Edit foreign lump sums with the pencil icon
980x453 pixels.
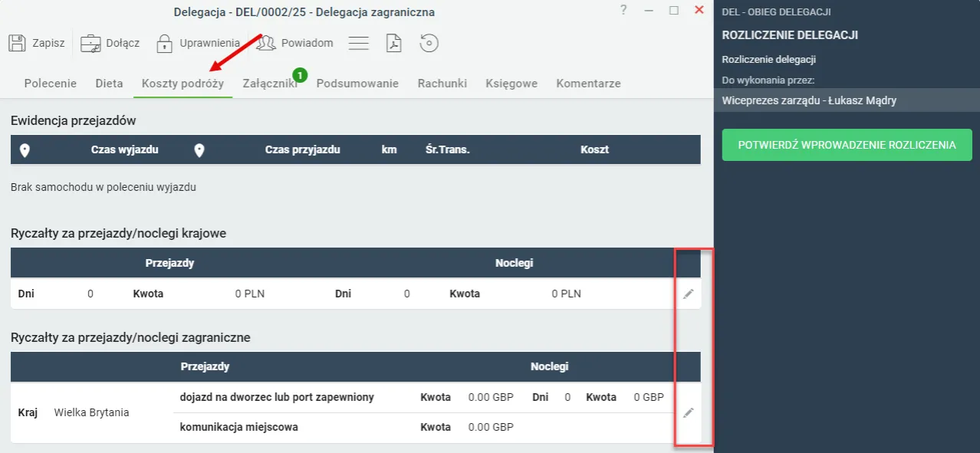688,412
